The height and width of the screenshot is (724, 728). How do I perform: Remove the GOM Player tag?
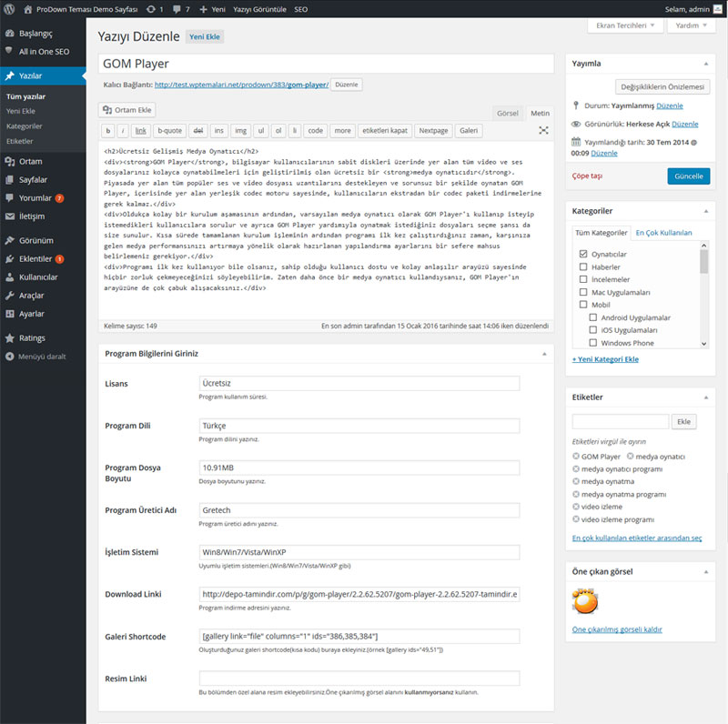pyautogui.click(x=576, y=457)
